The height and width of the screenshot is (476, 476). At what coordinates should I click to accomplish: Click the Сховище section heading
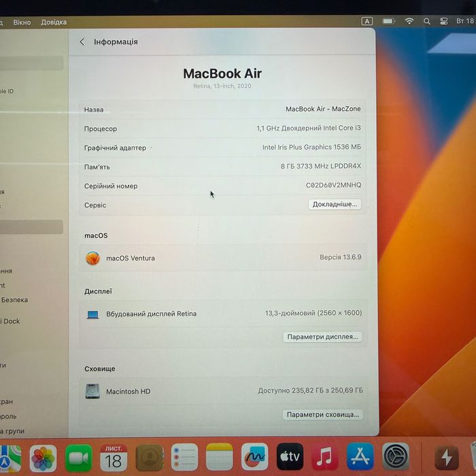99,369
